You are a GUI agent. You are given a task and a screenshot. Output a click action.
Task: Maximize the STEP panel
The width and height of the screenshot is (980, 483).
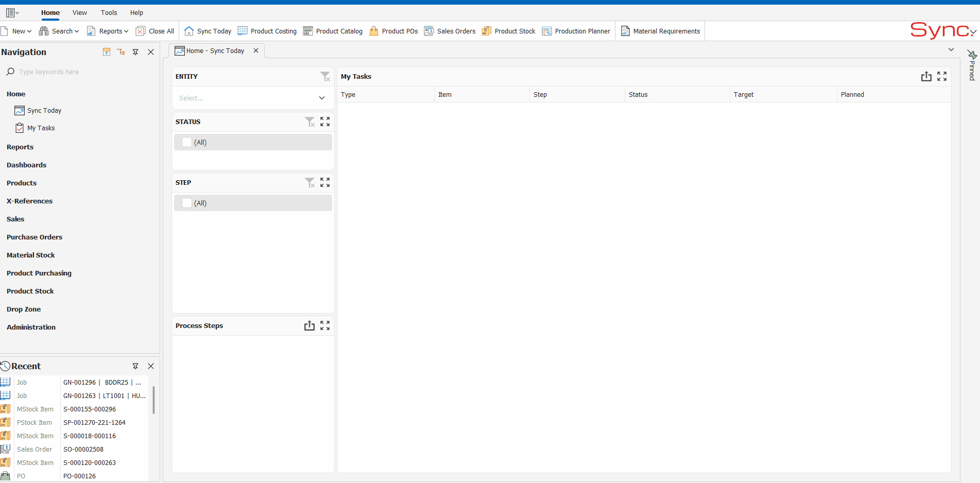coord(325,182)
